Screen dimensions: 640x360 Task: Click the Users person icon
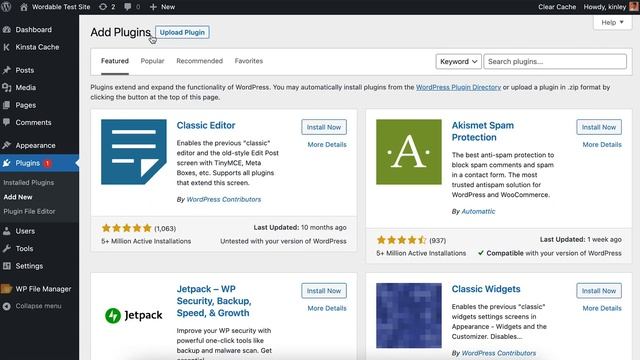(7, 231)
